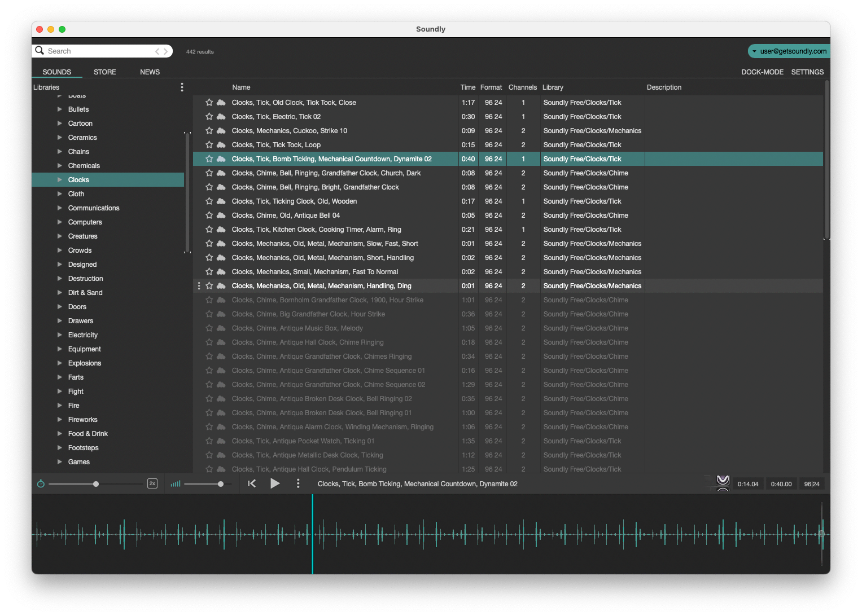Expand the Bullets category
The width and height of the screenshot is (862, 616).
pos(59,109)
